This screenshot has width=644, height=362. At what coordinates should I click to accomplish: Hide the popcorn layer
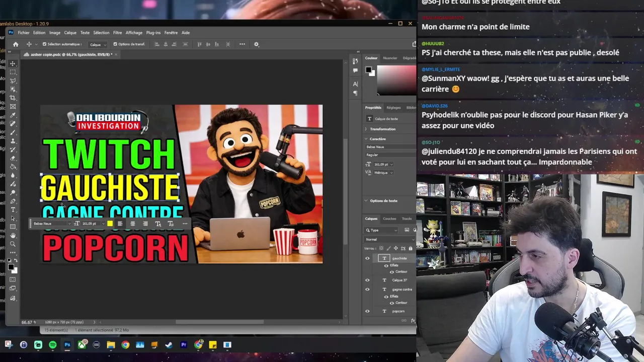tap(367, 311)
